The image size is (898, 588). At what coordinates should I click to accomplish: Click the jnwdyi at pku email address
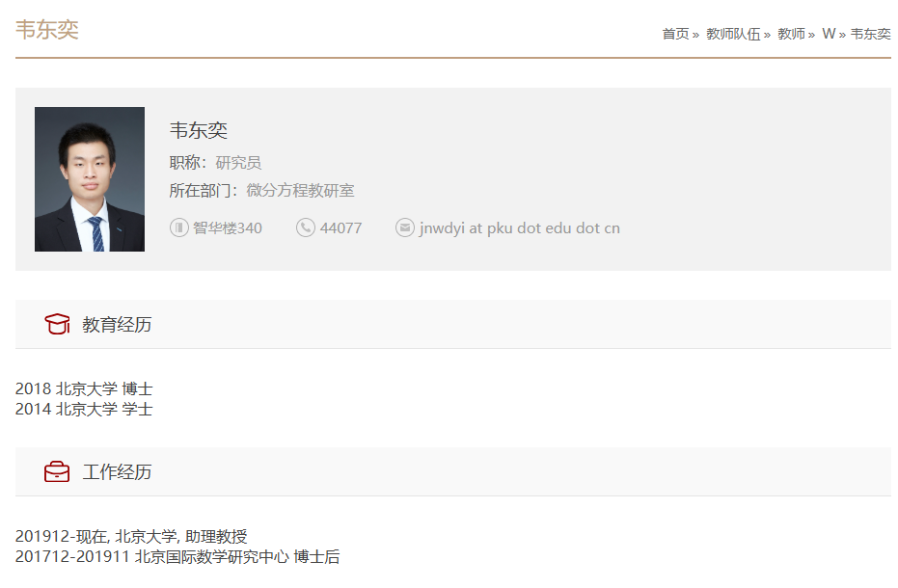519,228
